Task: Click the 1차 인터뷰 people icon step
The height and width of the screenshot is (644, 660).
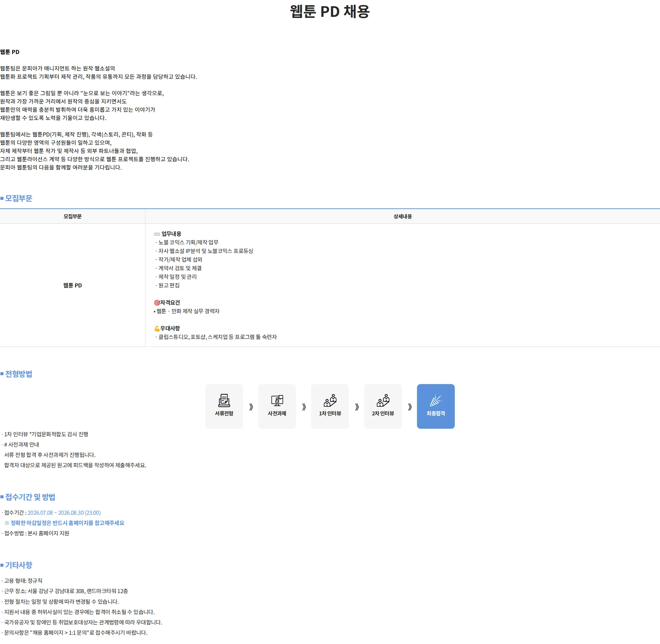Action: [x=330, y=406]
